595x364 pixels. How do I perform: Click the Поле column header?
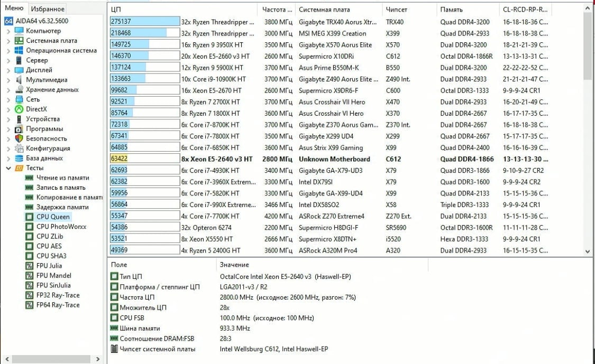[162, 265]
